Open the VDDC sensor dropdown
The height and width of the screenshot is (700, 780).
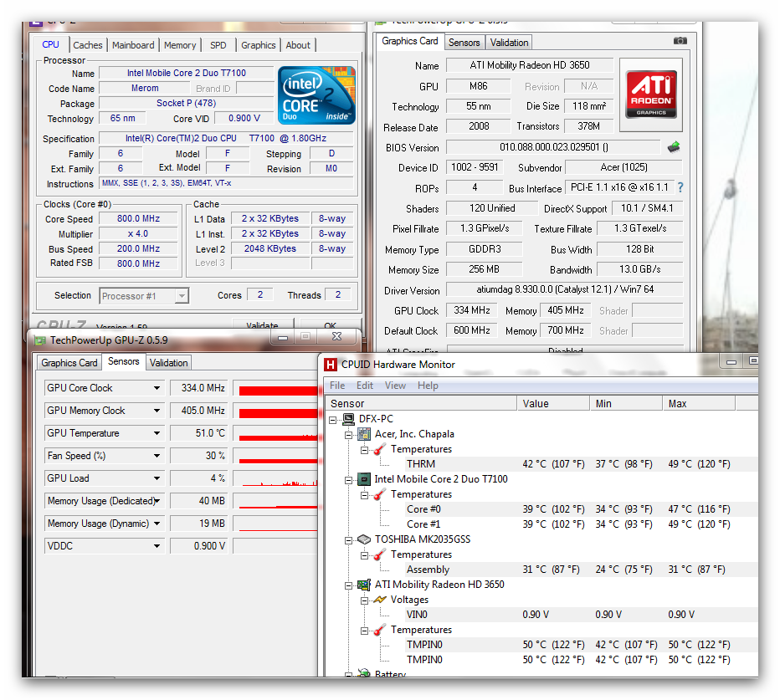[157, 546]
